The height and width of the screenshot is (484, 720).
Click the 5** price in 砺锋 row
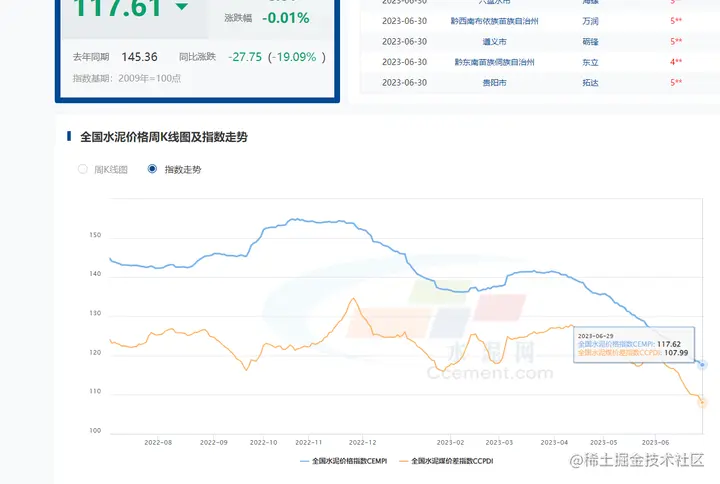coord(676,42)
